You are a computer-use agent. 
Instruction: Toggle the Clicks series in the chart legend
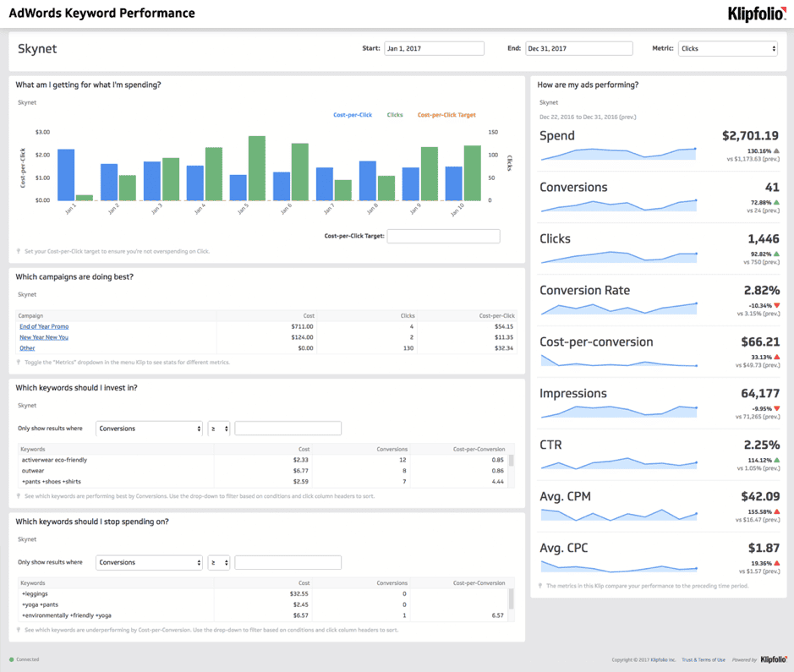tap(394, 115)
